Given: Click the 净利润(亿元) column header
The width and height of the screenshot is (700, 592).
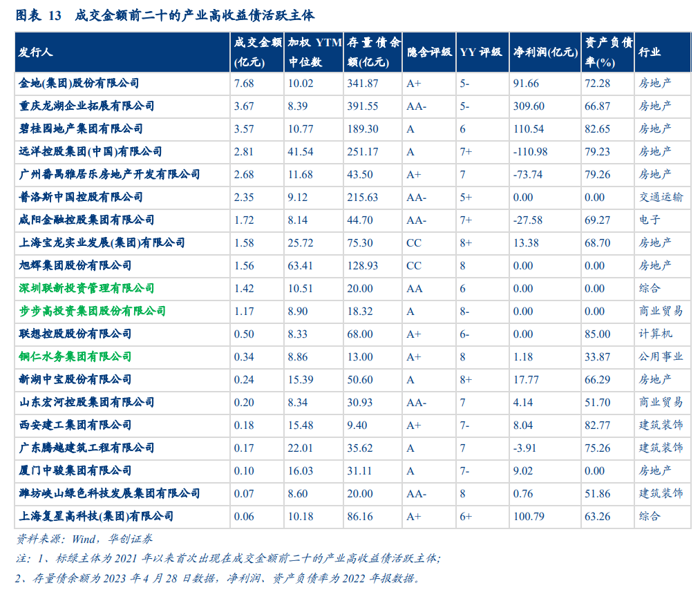Looking at the screenshot, I should tap(545, 52).
